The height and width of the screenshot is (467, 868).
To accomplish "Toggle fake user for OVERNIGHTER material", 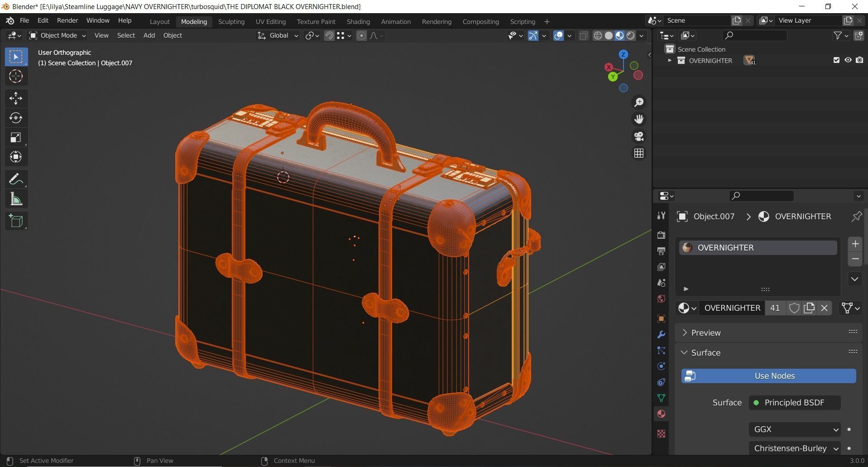I will point(794,308).
